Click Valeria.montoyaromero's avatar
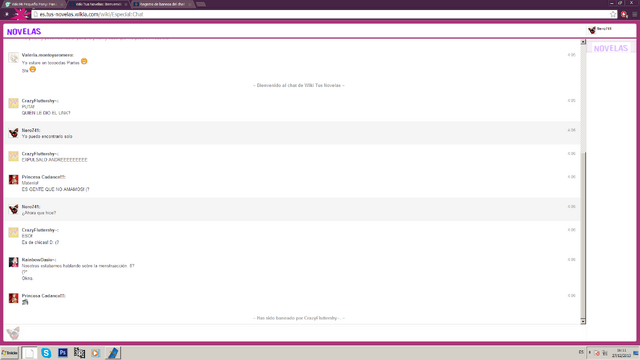Viewport: 640px width, 360px height. coord(13,58)
